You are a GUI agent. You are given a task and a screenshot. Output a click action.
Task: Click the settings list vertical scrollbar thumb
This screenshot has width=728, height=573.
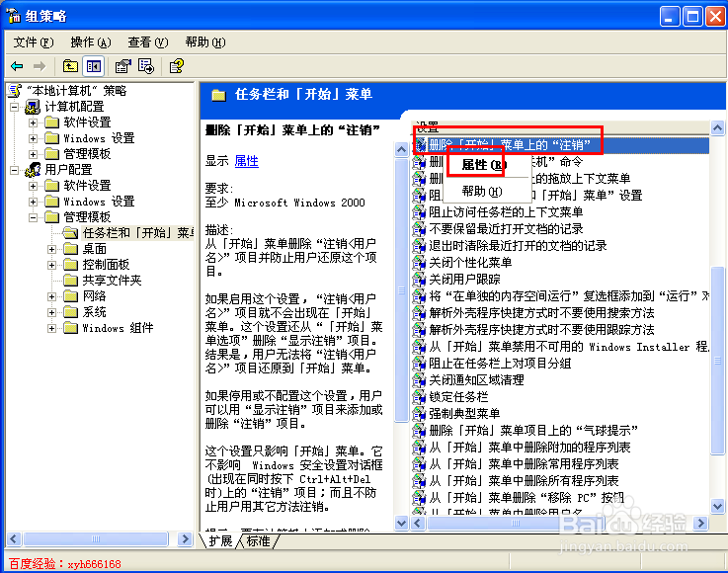717,361
